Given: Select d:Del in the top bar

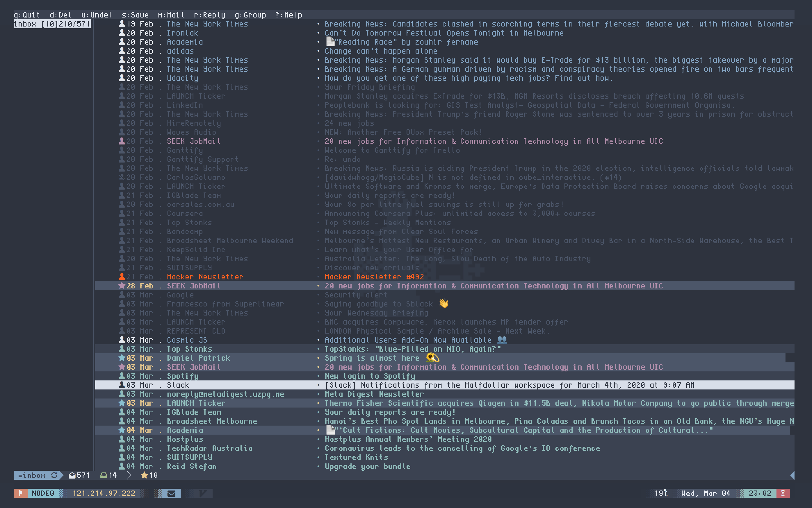Looking at the screenshot, I should (x=61, y=15).
